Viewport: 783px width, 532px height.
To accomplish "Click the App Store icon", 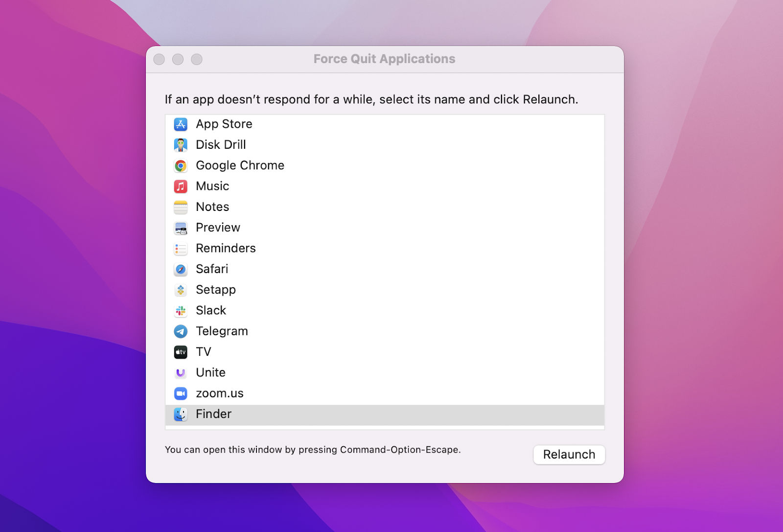I will coord(181,124).
